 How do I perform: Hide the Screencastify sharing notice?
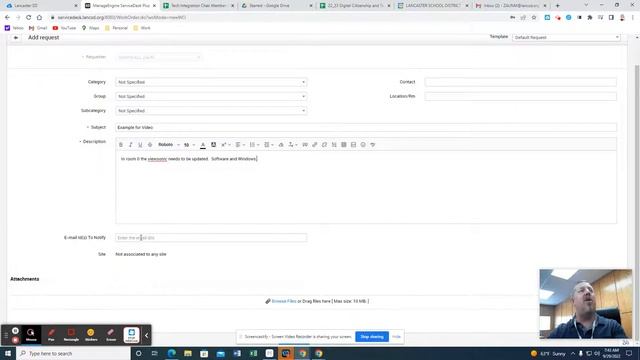pyautogui.click(x=396, y=337)
